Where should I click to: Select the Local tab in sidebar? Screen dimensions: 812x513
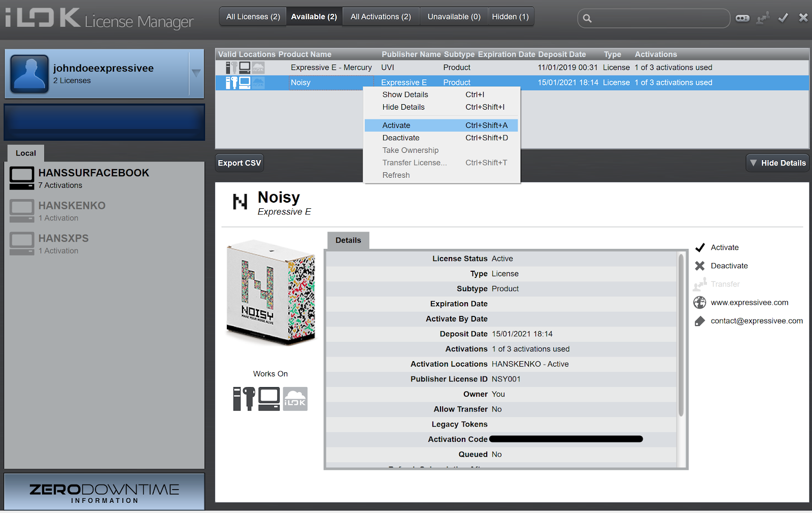tap(26, 153)
